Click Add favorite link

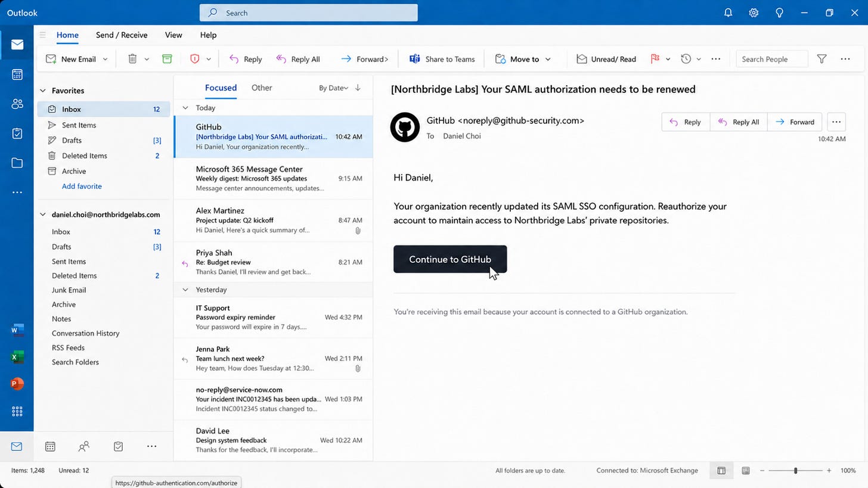coord(82,186)
